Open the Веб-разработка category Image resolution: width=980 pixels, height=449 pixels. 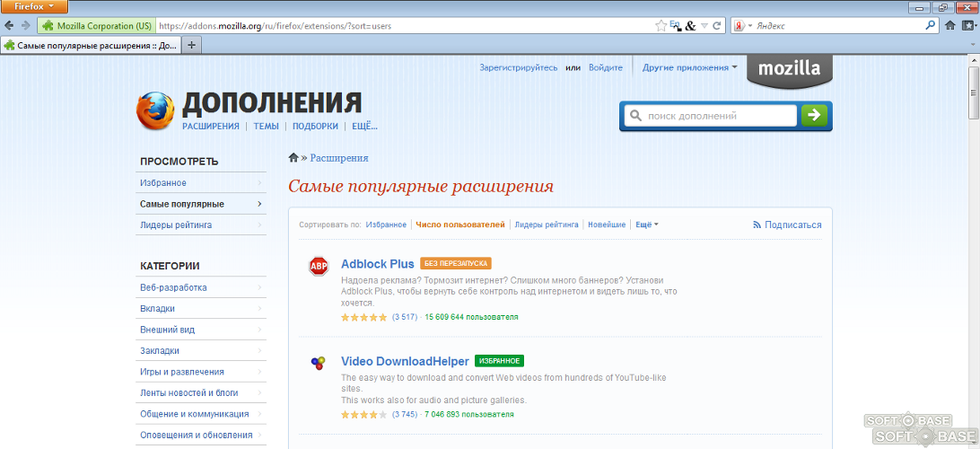[201, 287]
